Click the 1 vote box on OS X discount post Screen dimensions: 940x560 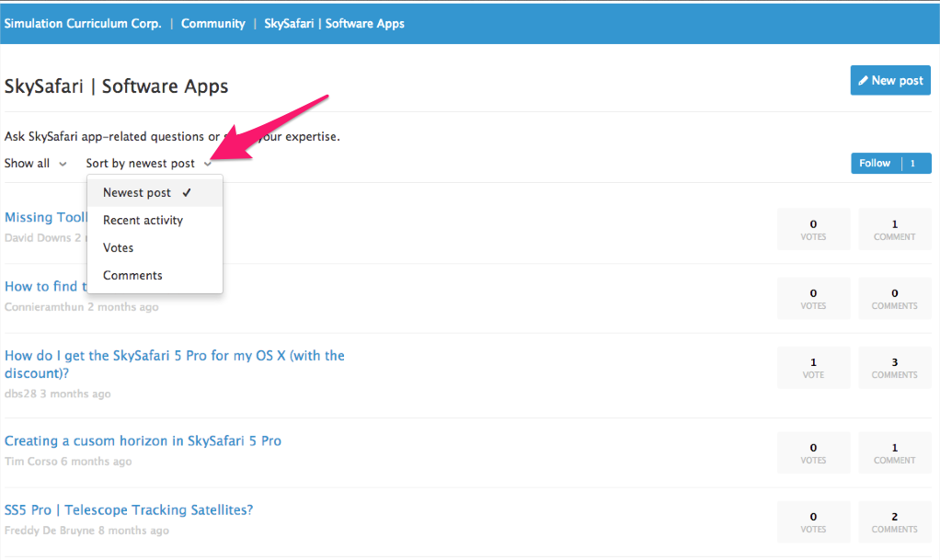813,367
